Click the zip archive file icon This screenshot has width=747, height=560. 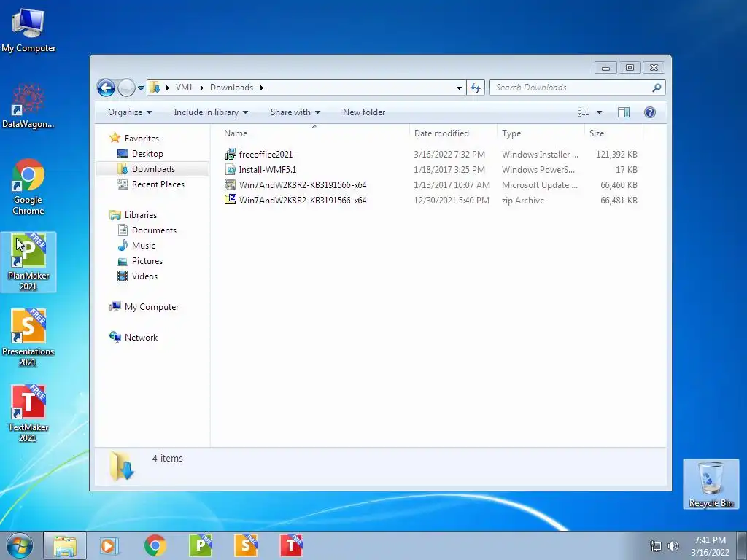pos(230,200)
